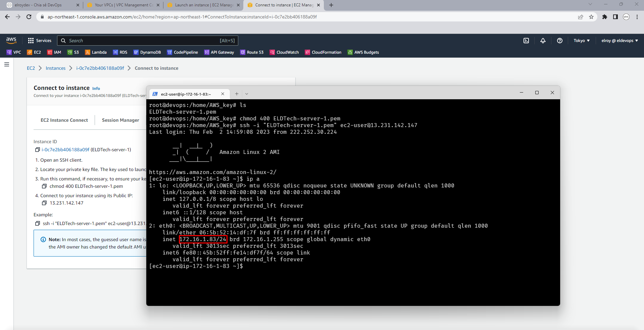Open CloudWatch shortcut in favorites bar

[x=284, y=52]
